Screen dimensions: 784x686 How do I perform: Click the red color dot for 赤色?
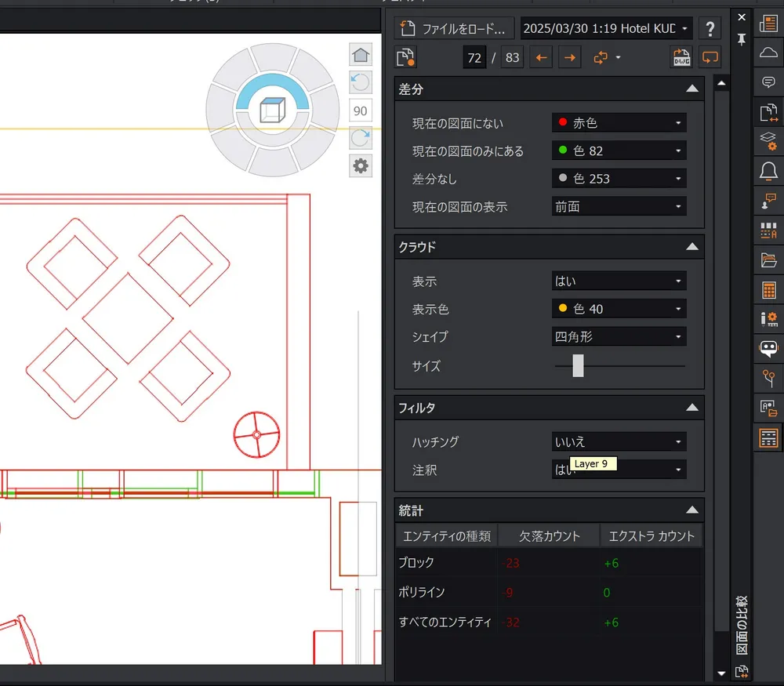(x=562, y=122)
